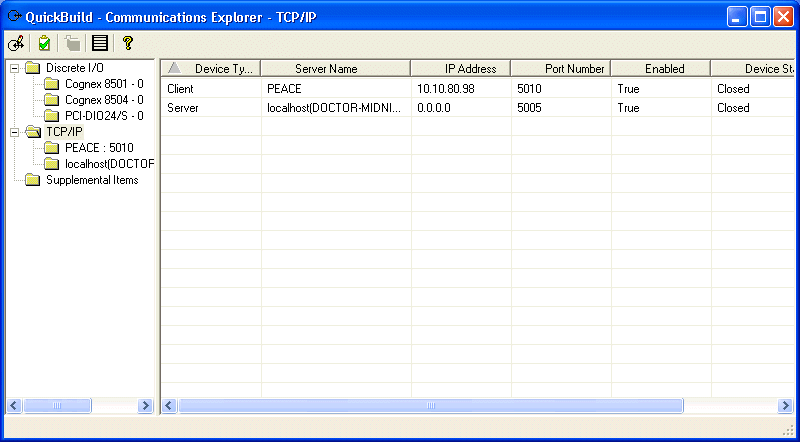Click the open TCP/IP folder icon
This screenshot has height=442, width=800.
coord(33,132)
